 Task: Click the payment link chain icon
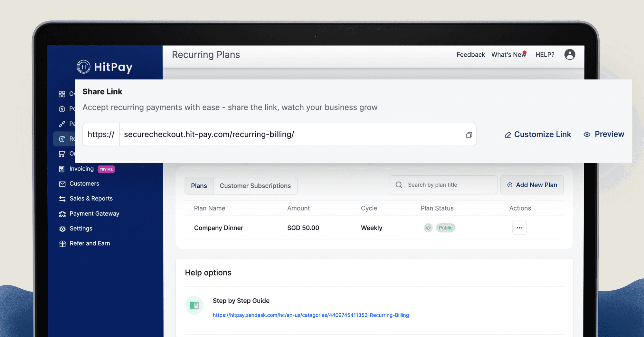[x=62, y=124]
